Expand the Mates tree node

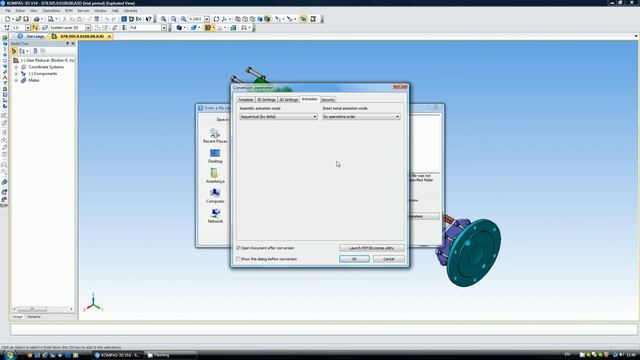(x=16, y=80)
